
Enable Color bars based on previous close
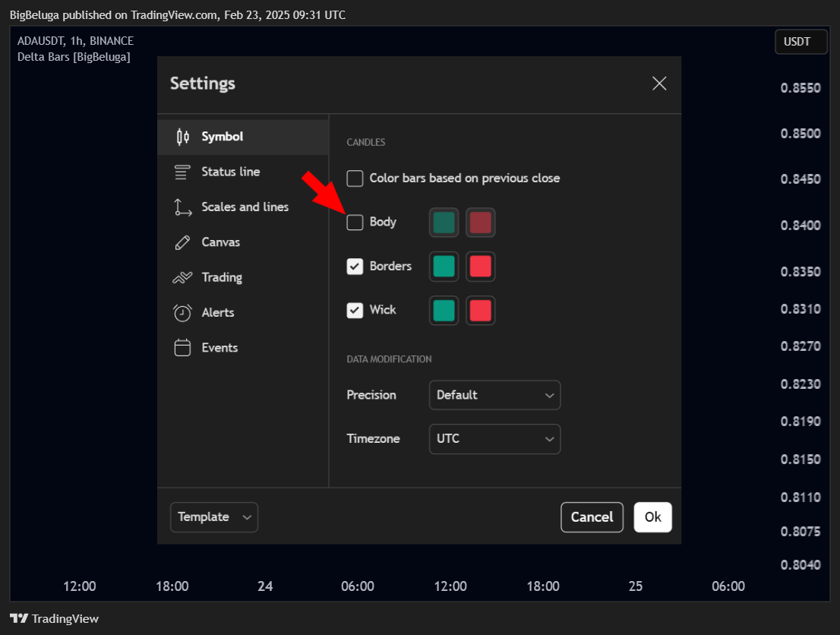click(355, 178)
